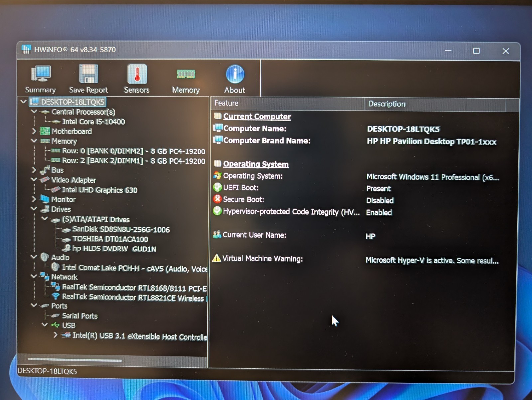The image size is (532, 400).
Task: Click the tree panel horizontal scrollbar
Action: point(75,360)
